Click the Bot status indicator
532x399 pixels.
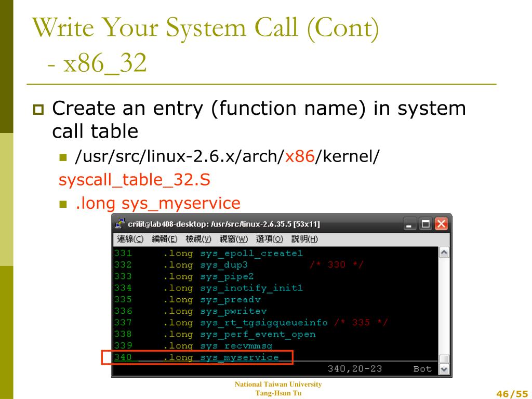(x=422, y=369)
